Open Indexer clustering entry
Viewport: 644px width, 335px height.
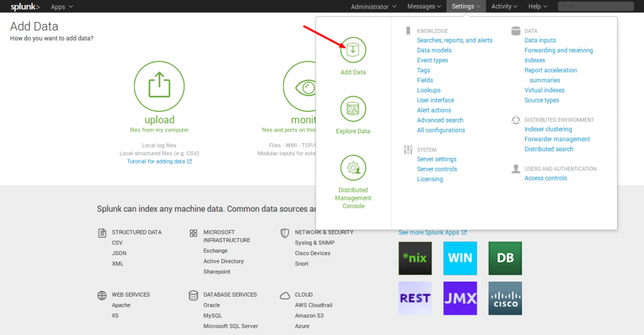click(x=548, y=129)
